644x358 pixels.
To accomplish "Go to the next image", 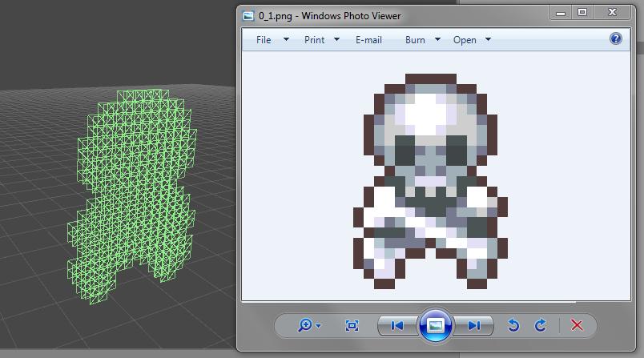I will click(473, 326).
